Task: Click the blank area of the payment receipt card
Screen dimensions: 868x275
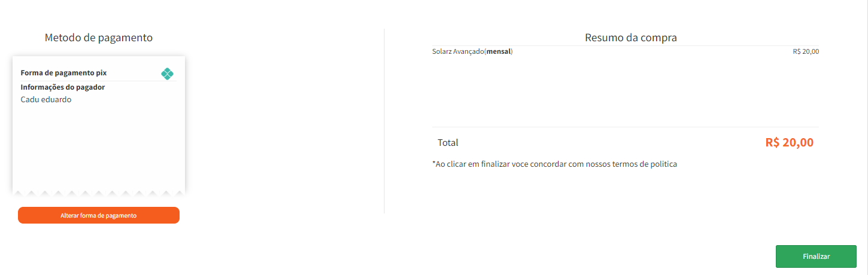Action: click(99, 149)
